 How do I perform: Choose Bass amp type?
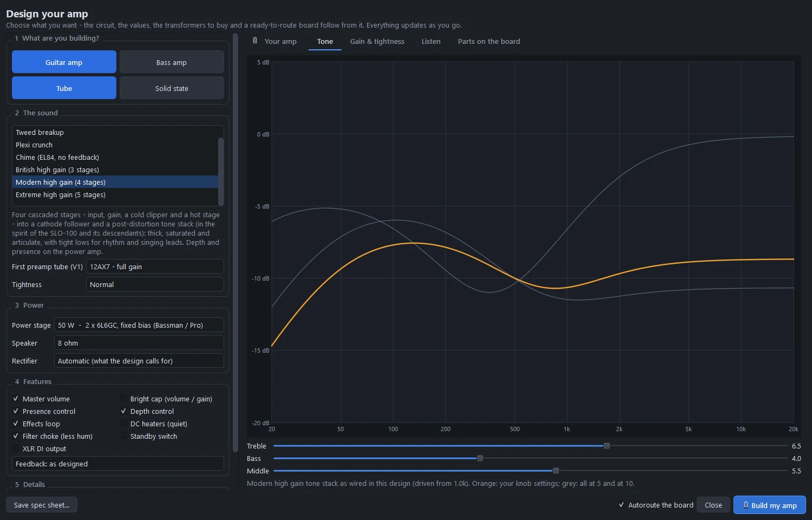[x=172, y=62]
